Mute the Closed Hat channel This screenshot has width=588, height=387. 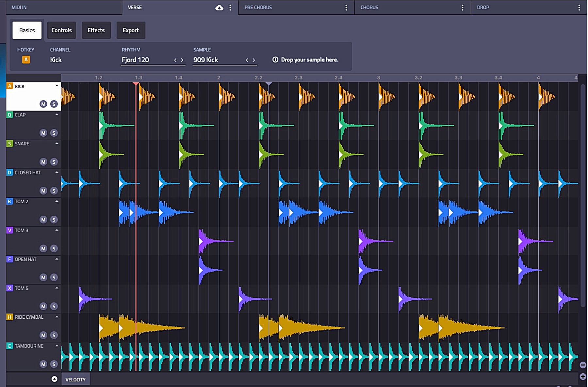point(43,191)
